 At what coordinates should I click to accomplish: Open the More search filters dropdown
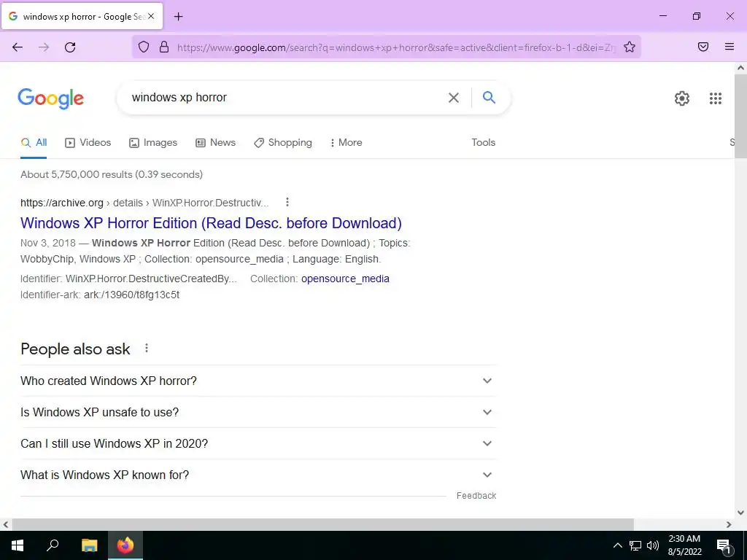347,142
